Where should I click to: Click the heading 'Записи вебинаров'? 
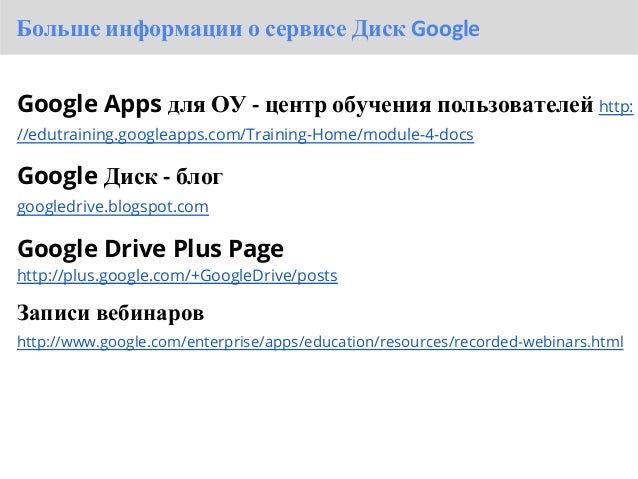(110, 313)
